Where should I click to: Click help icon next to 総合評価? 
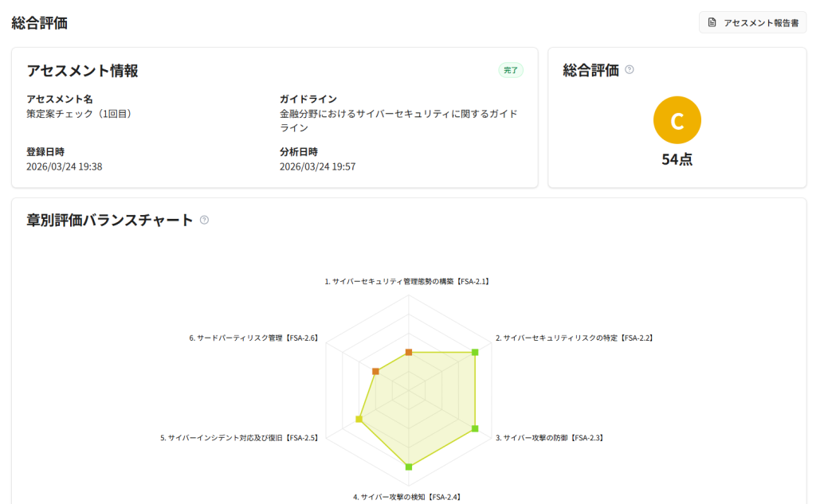pyautogui.click(x=630, y=69)
